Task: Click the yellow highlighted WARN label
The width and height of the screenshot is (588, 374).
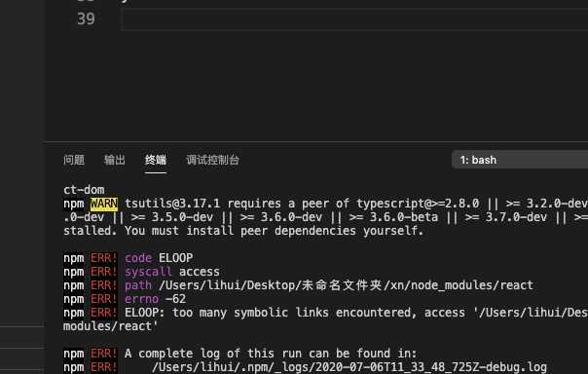Action: (104, 204)
